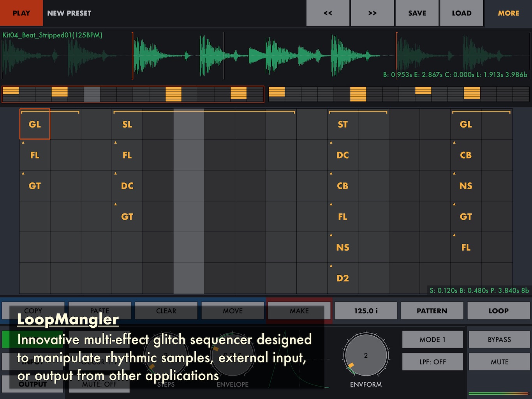Toggle the LPF: OFF filter
The image size is (532, 399).
432,362
